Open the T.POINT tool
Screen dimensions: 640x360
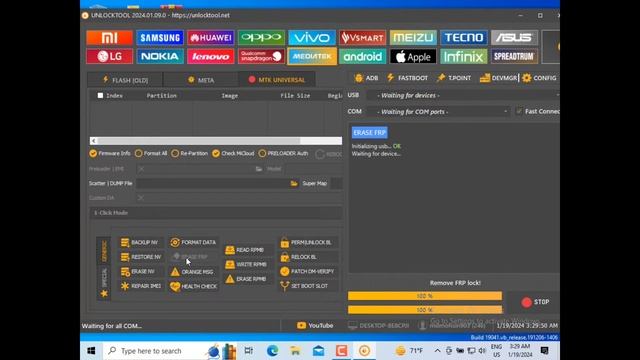coord(453,78)
